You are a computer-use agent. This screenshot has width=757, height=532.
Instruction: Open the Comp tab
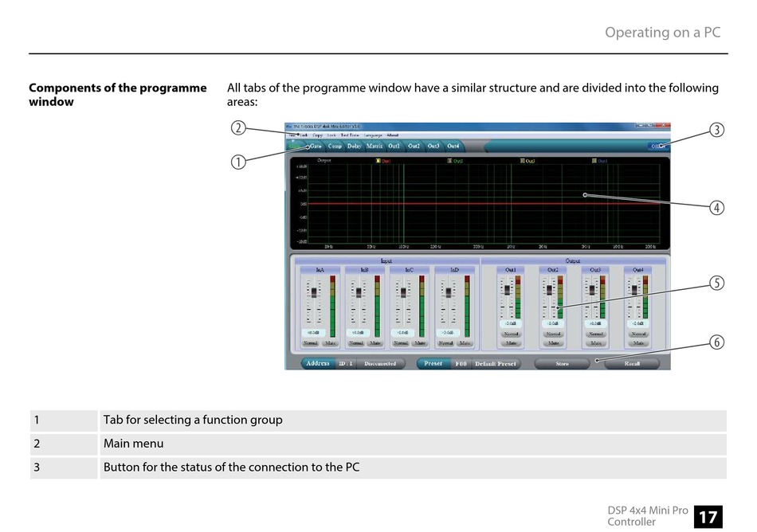click(x=335, y=147)
